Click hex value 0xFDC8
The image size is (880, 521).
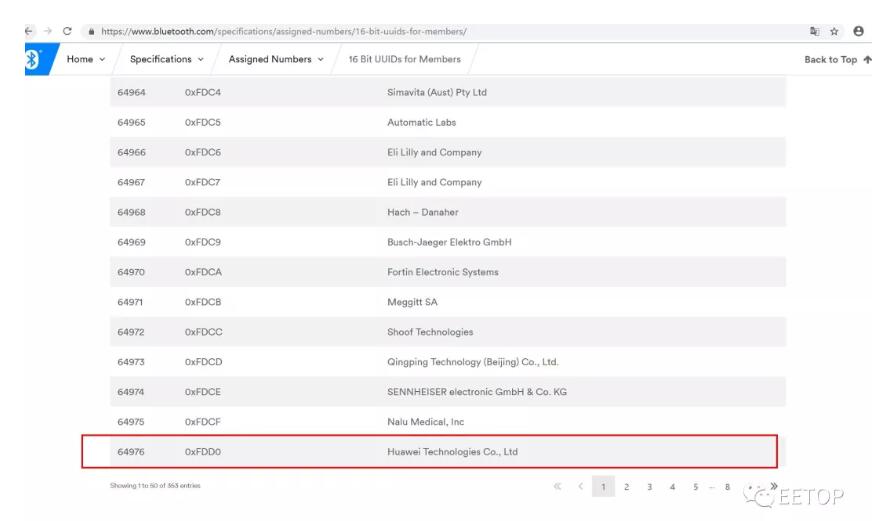pyautogui.click(x=203, y=212)
